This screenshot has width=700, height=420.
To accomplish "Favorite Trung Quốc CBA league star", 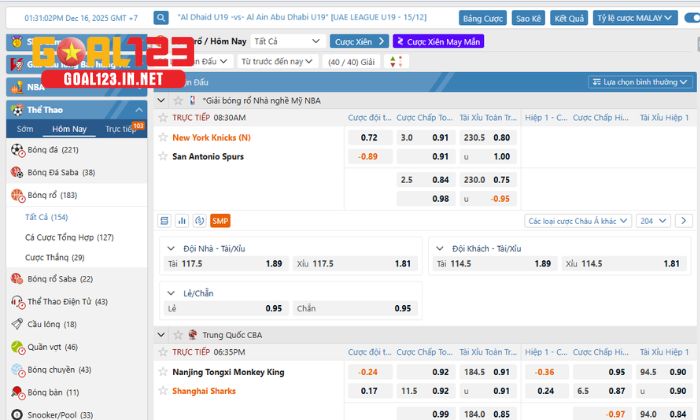I will tap(178, 335).
